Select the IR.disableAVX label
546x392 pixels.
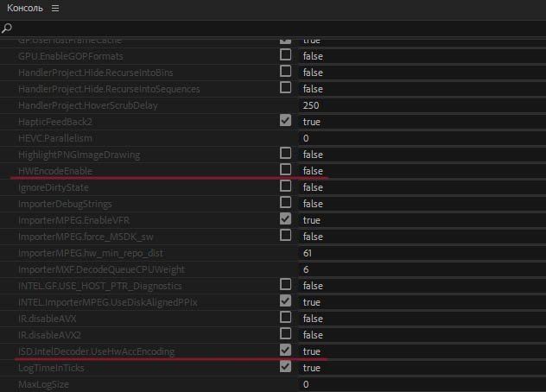click(48, 319)
